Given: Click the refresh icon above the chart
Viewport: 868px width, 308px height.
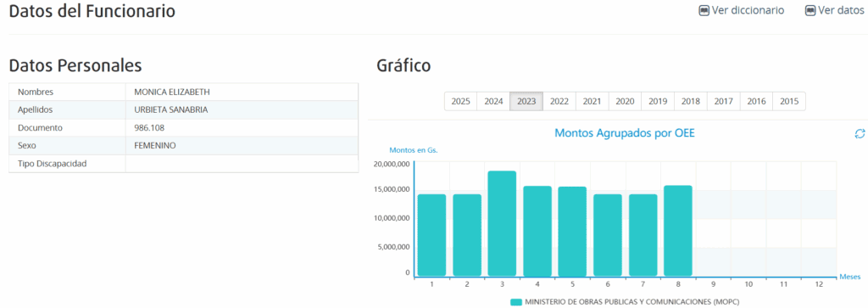Looking at the screenshot, I should (860, 133).
